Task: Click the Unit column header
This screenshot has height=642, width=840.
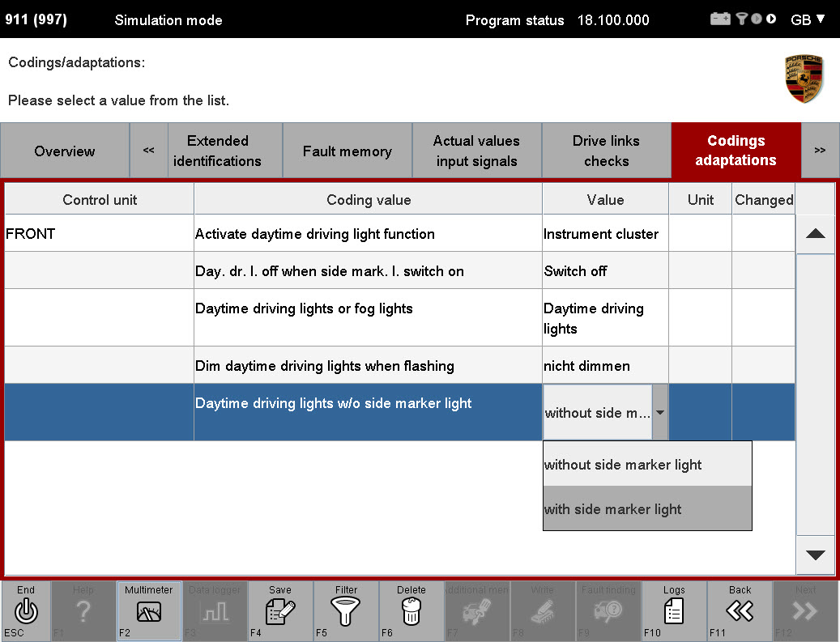Action: coord(700,200)
